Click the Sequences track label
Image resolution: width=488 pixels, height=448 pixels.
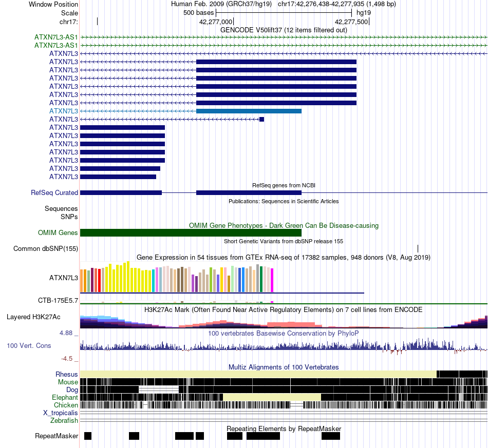tap(61, 209)
